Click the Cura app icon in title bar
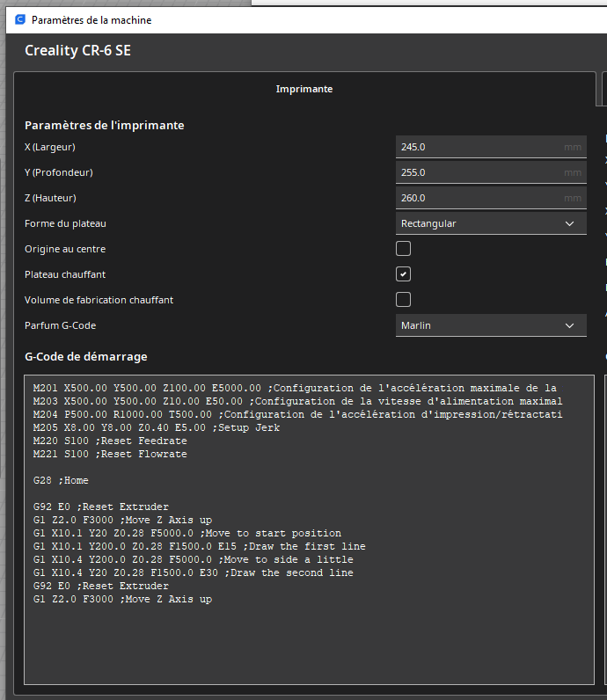Screen dimensions: 607x700 20,19
